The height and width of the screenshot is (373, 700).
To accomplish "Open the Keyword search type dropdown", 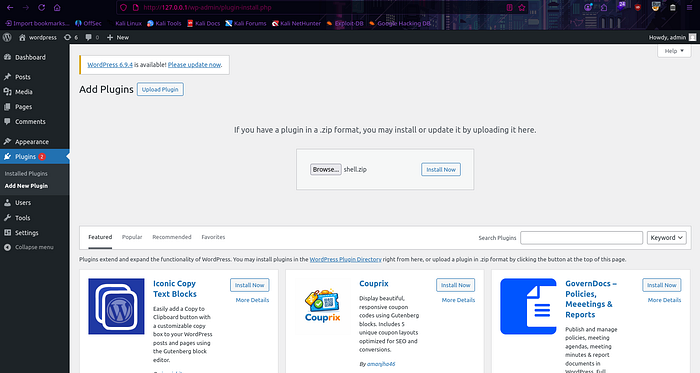I will pos(667,238).
